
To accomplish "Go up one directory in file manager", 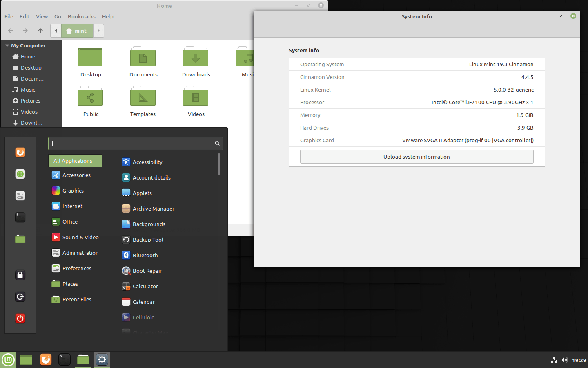I will (40, 31).
